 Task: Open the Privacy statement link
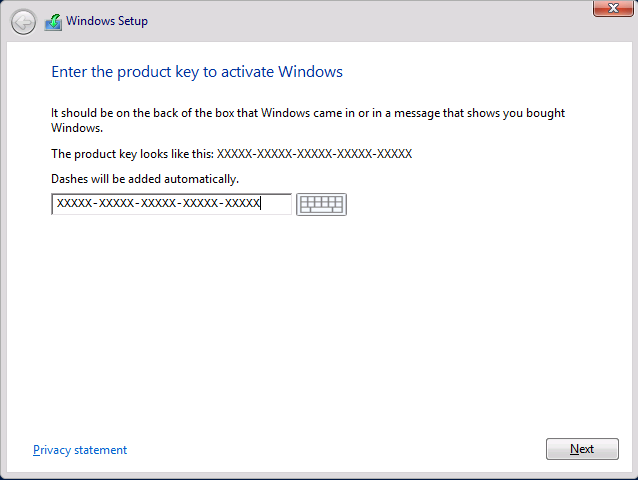[80, 450]
